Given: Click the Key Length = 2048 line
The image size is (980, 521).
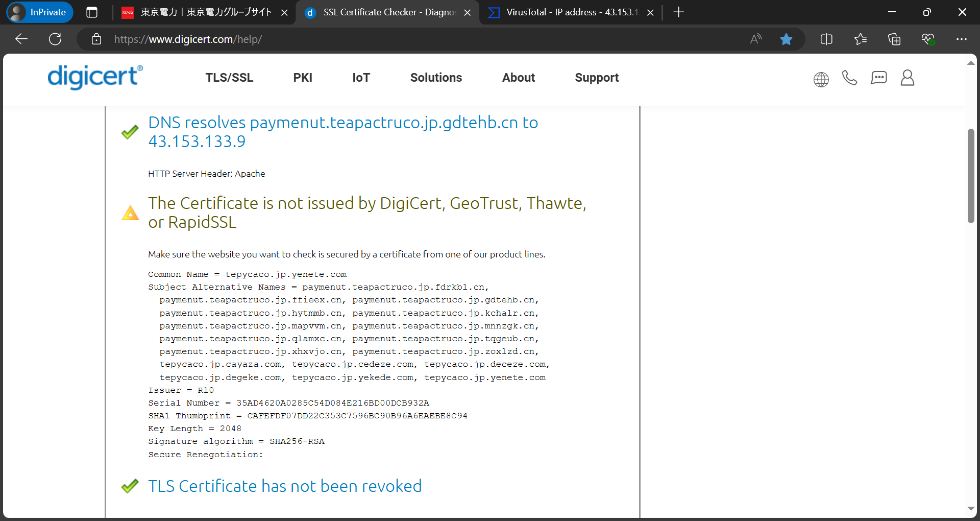Looking at the screenshot, I should (x=194, y=429).
